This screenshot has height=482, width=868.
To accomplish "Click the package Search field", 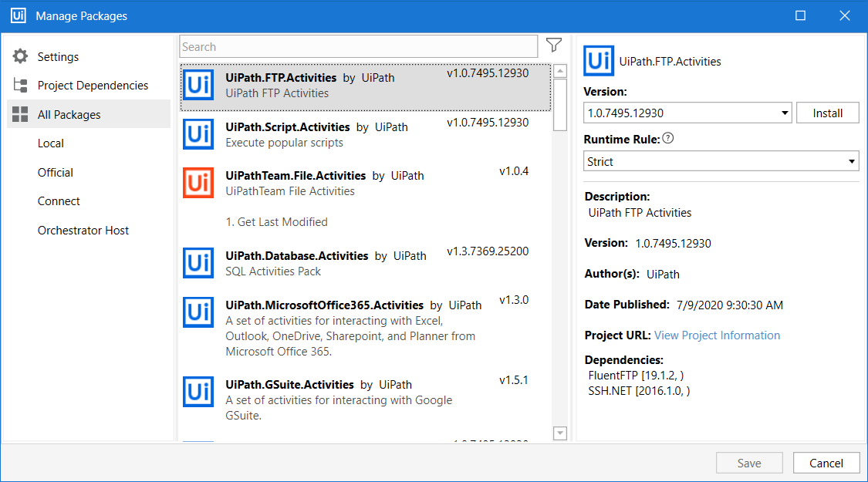I will (x=359, y=46).
